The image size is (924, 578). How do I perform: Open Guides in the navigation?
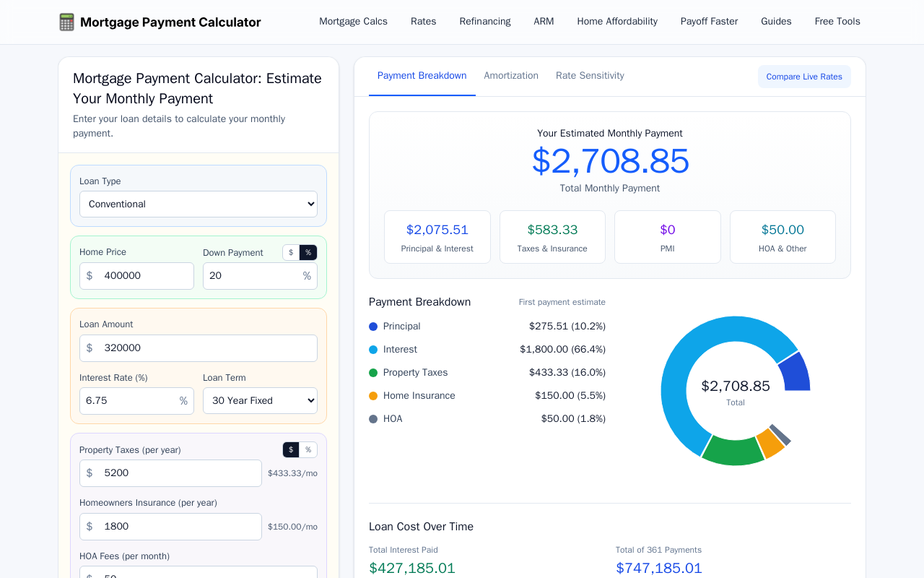coord(776,22)
